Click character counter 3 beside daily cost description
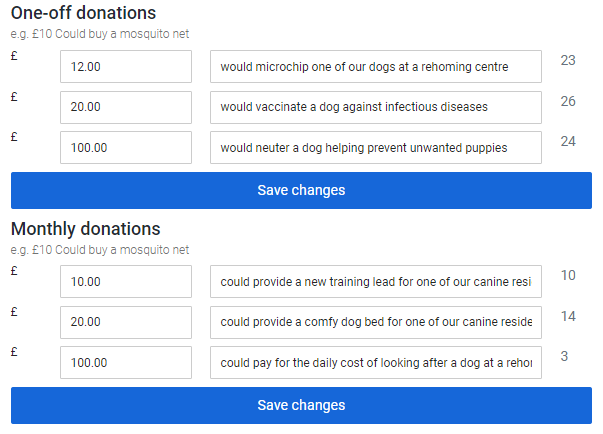 pyautogui.click(x=565, y=356)
